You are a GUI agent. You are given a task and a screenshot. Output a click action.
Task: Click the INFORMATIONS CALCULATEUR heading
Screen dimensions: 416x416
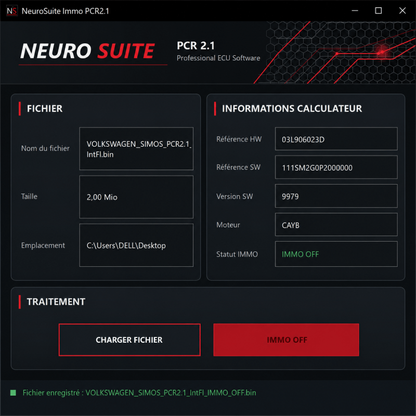[x=292, y=109]
